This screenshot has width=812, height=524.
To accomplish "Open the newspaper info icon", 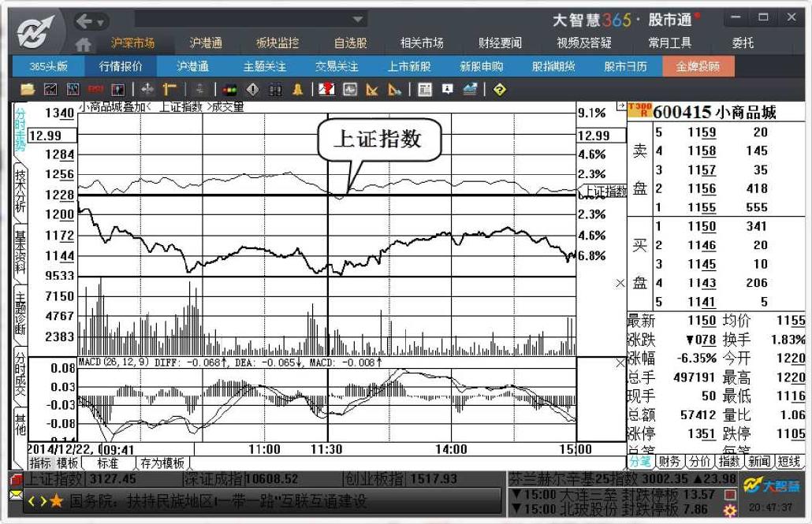I will [x=425, y=90].
